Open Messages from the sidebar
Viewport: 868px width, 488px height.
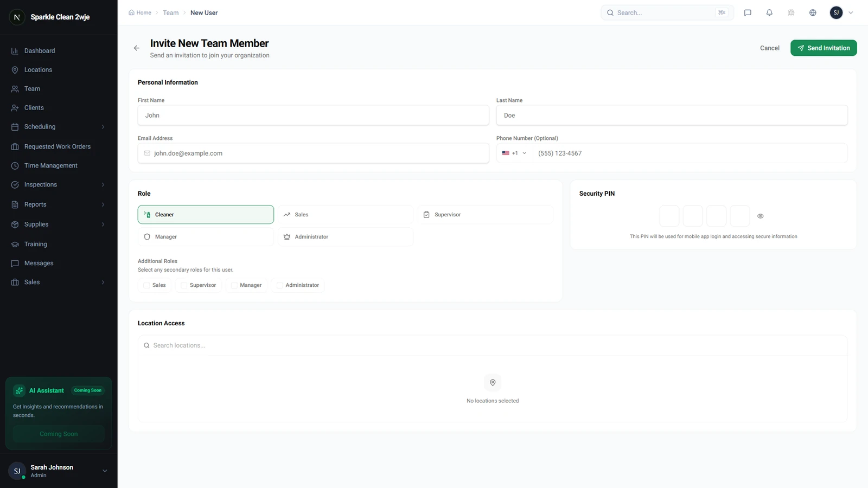pos(59,264)
